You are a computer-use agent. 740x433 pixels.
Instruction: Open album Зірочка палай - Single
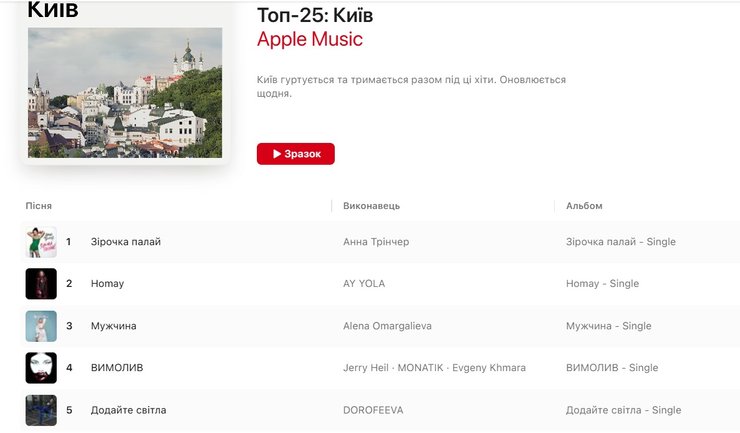click(620, 242)
